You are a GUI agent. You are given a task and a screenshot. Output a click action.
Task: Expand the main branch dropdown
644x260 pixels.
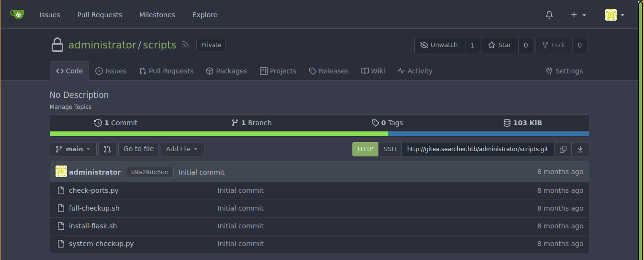pos(73,149)
